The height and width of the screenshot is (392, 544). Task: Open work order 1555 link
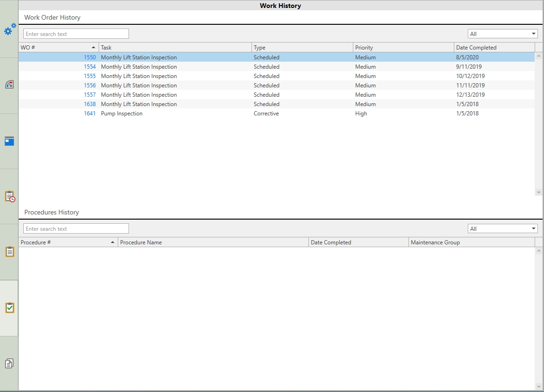(90, 76)
